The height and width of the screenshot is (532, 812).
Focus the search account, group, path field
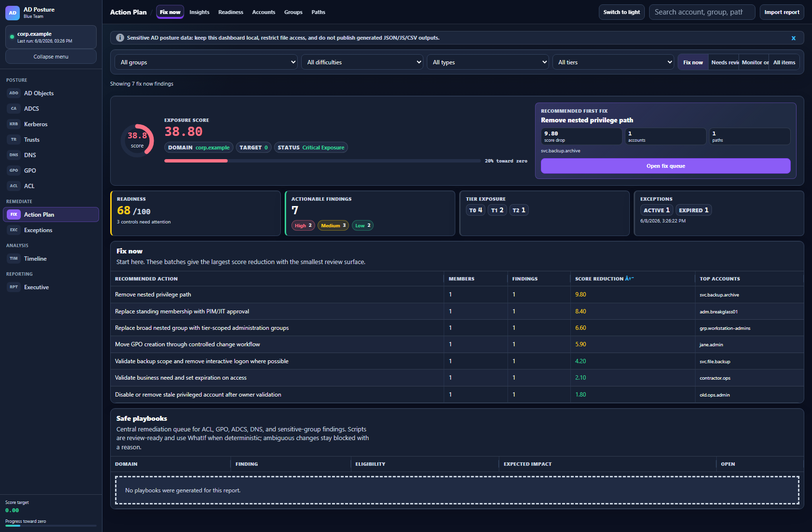[702, 12]
